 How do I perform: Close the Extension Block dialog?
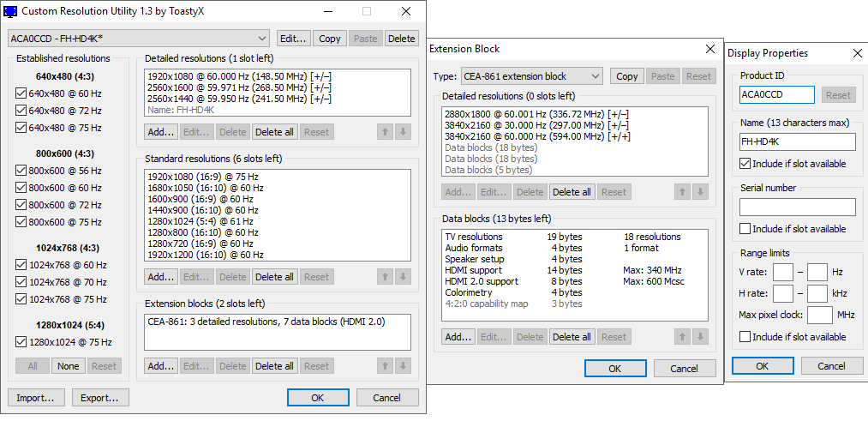coord(709,49)
